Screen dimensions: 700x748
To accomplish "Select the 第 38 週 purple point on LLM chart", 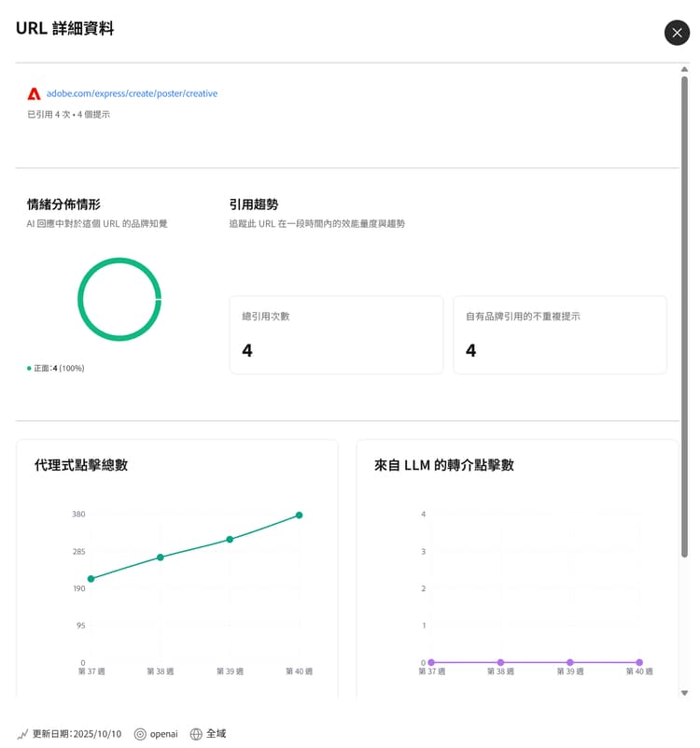I will [x=500, y=662].
